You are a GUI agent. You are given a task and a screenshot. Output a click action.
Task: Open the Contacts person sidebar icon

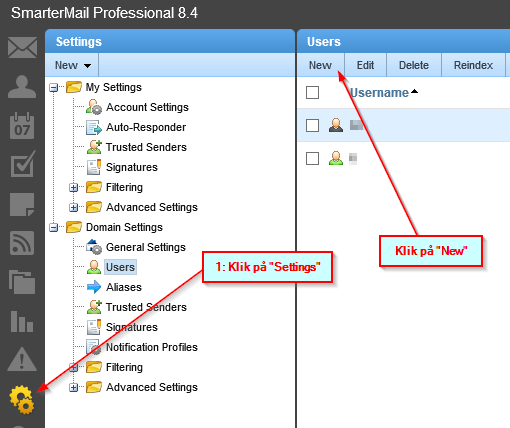point(22,87)
